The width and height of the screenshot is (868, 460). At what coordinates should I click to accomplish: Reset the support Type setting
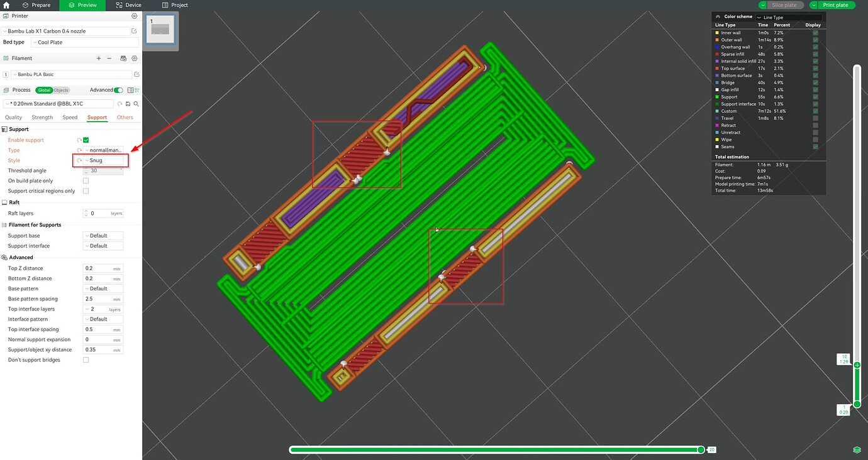[x=79, y=150]
